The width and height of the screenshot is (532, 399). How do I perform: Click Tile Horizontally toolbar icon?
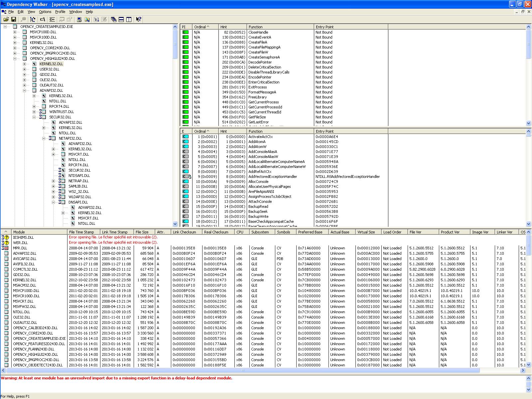tap(121, 19)
